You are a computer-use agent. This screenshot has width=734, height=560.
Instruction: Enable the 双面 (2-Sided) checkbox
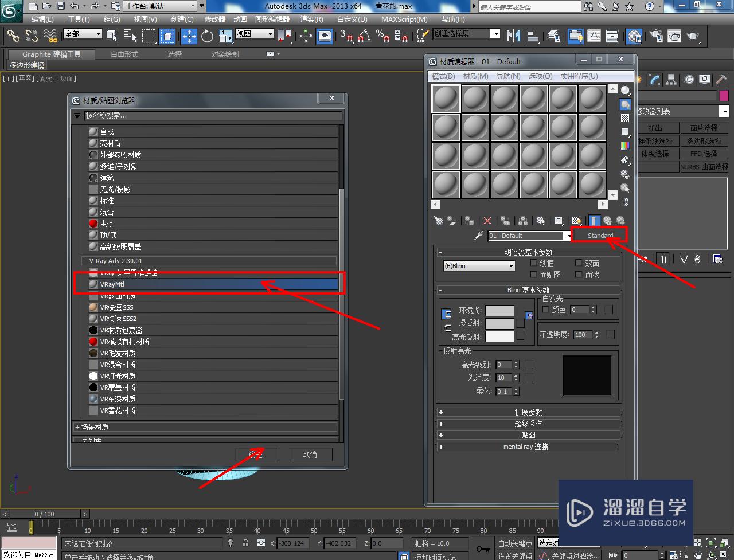click(x=579, y=263)
